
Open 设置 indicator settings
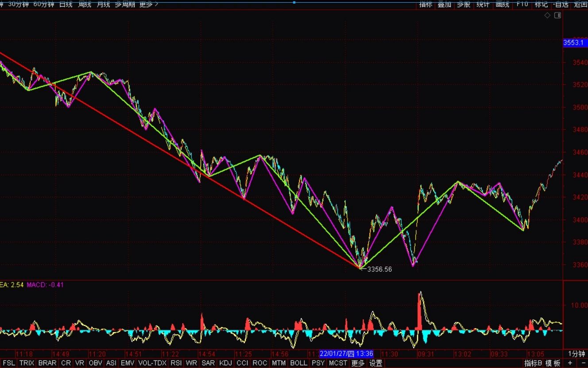pos(376,363)
